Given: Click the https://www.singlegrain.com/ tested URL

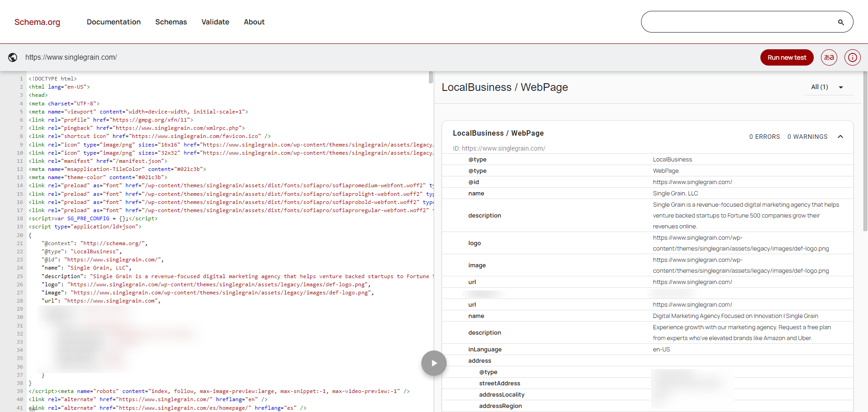Looking at the screenshot, I should pos(71,57).
